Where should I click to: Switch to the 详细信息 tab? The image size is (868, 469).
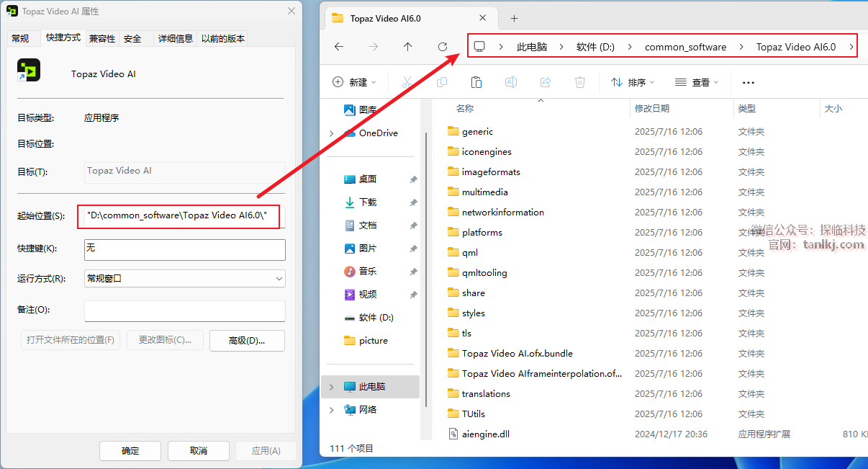176,39
